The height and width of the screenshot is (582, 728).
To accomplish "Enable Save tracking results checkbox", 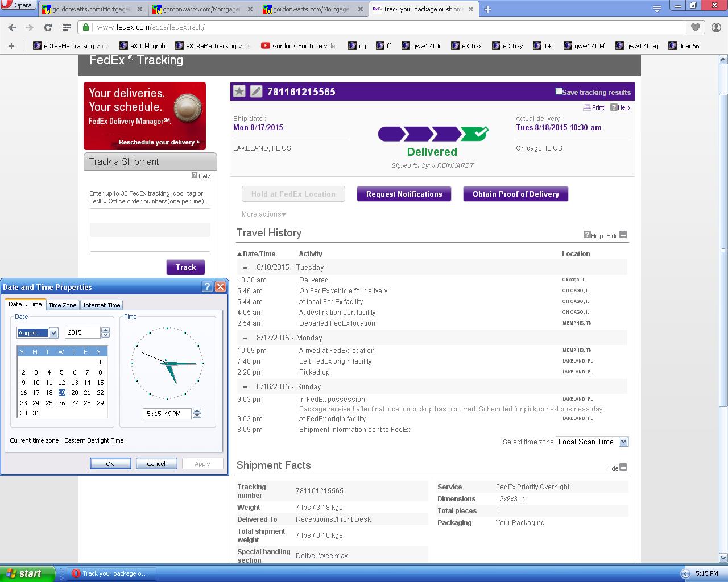I will pos(559,92).
